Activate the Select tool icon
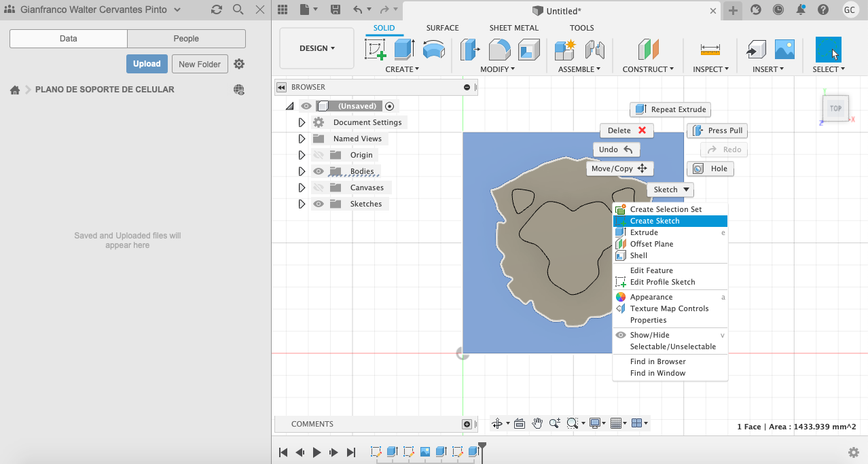The height and width of the screenshot is (464, 868). [829, 50]
